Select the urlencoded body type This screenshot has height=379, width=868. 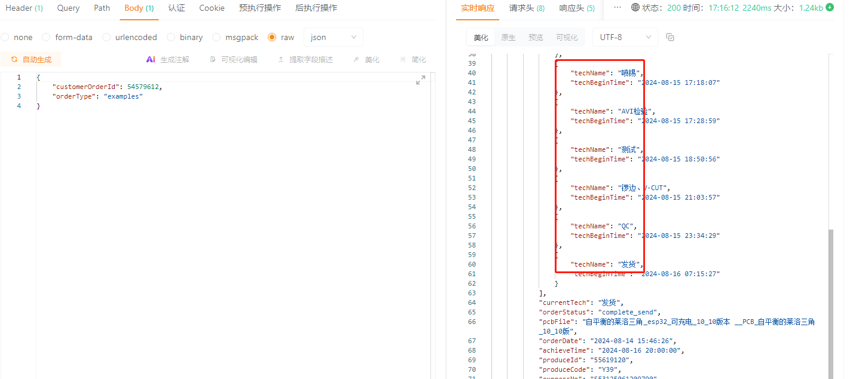click(106, 37)
